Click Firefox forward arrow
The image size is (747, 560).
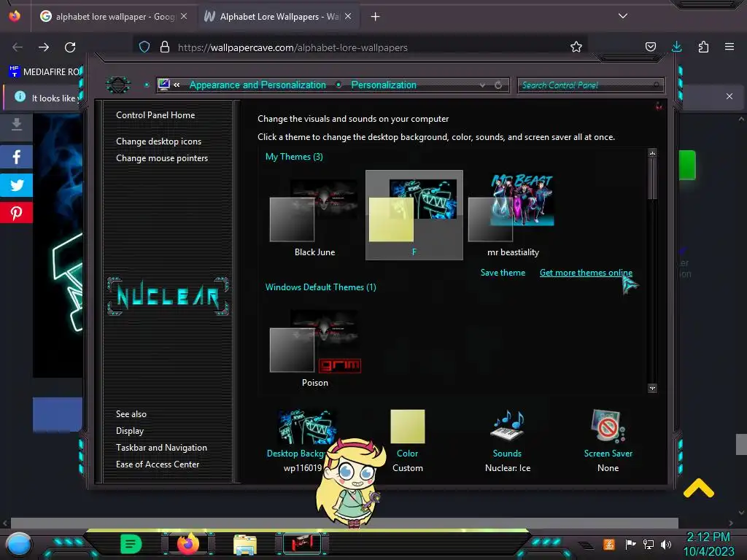pyautogui.click(x=44, y=47)
